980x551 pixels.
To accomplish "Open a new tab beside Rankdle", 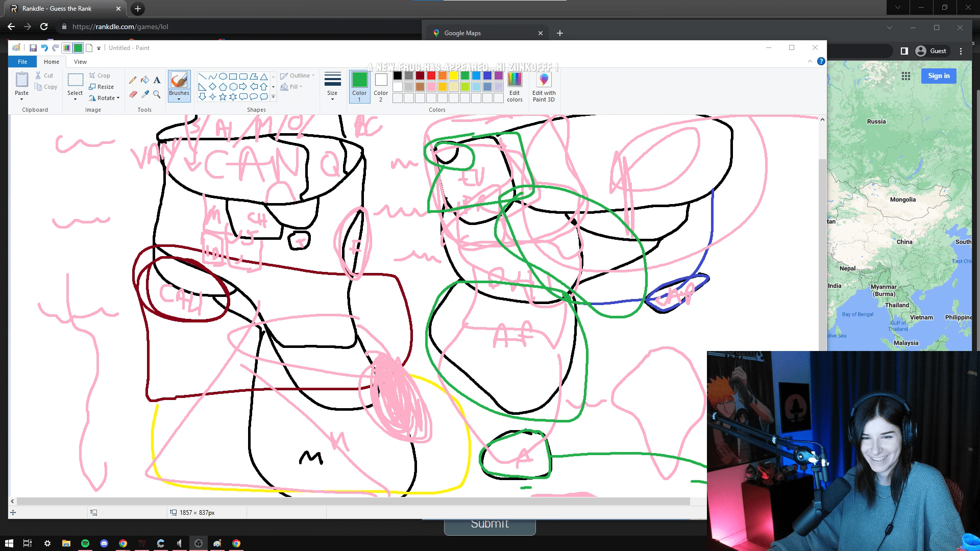I will pyautogui.click(x=138, y=9).
